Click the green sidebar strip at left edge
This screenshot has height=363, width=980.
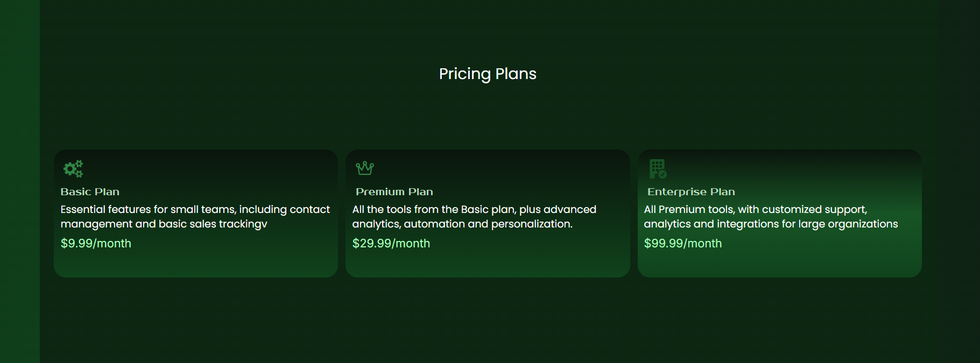[x=20, y=181]
